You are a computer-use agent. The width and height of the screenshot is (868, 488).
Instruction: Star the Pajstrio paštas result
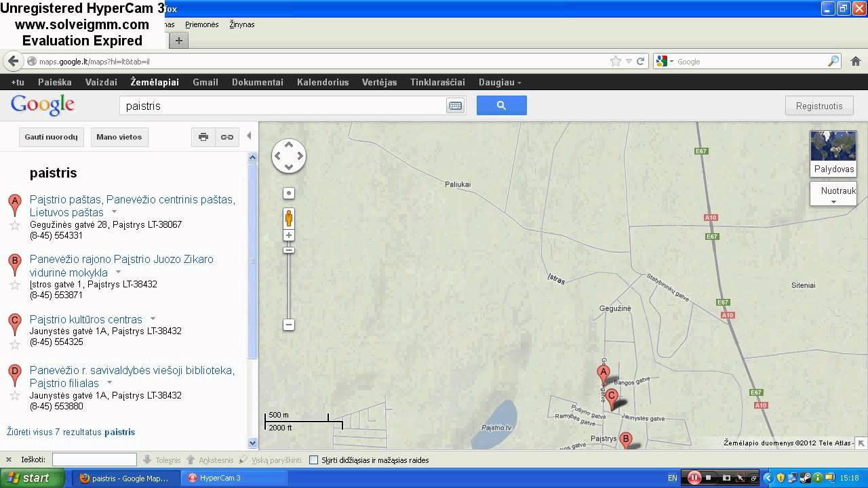(14, 226)
